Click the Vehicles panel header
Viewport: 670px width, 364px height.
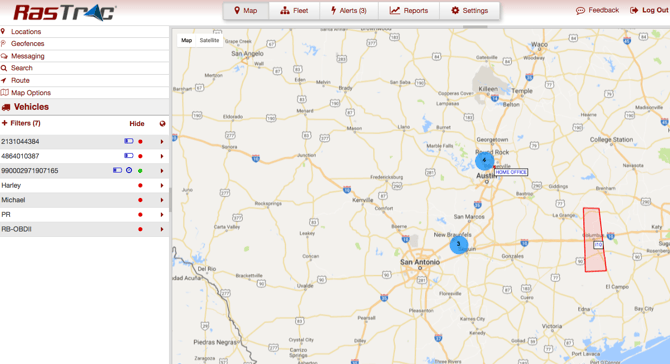point(85,107)
